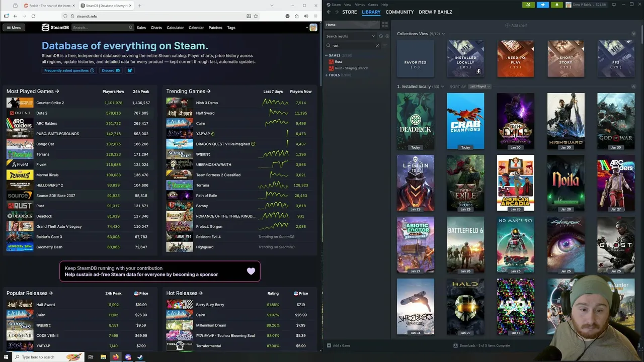This screenshot has width=644, height=362.
Task: Open Rust in the Most Played Games list
Action: 40,206
